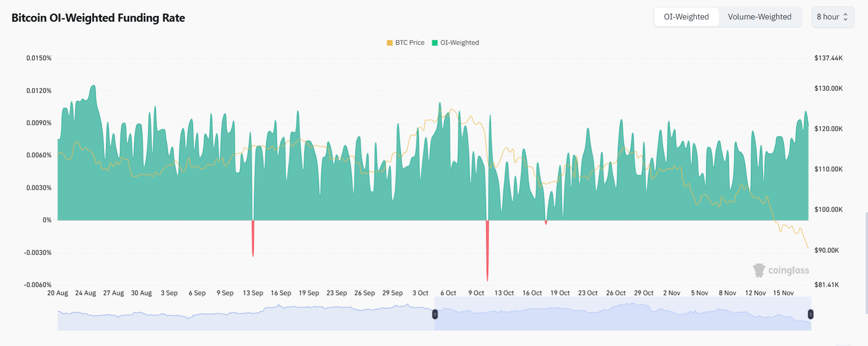Toggle the OI-Weighted legend label
The image size is (868, 346).
point(460,43)
